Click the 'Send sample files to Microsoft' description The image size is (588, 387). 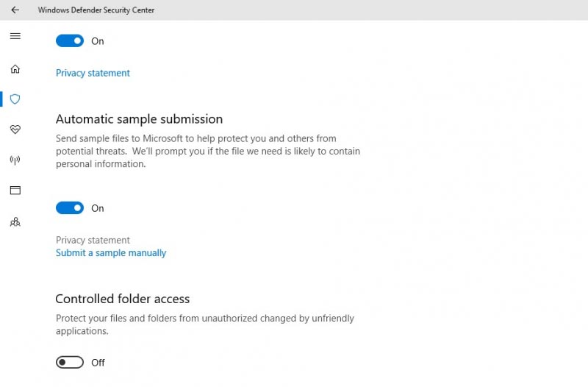pos(208,151)
